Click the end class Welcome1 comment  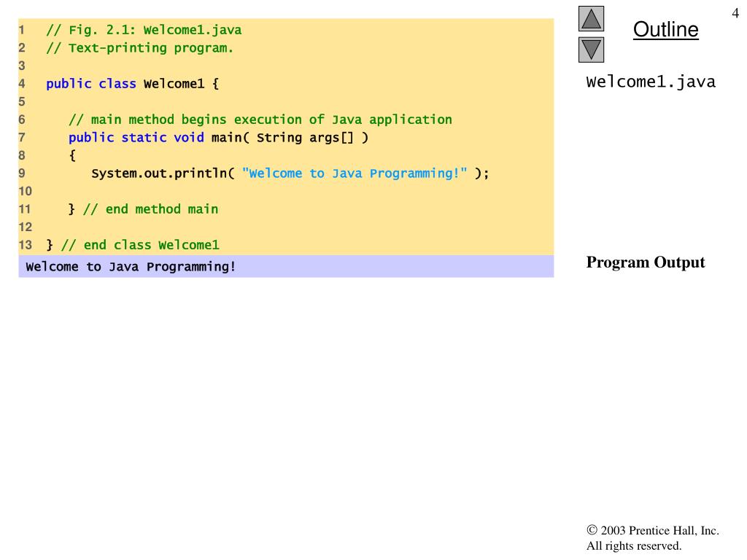click(x=140, y=245)
